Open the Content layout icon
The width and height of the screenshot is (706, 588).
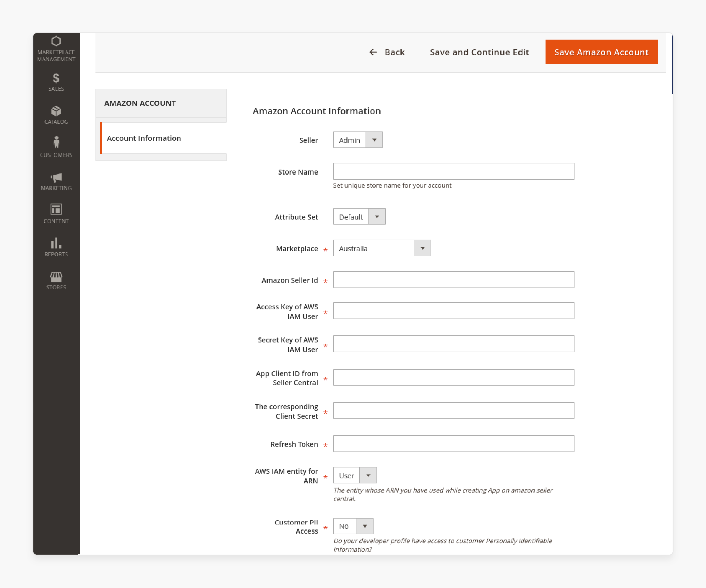(56, 209)
